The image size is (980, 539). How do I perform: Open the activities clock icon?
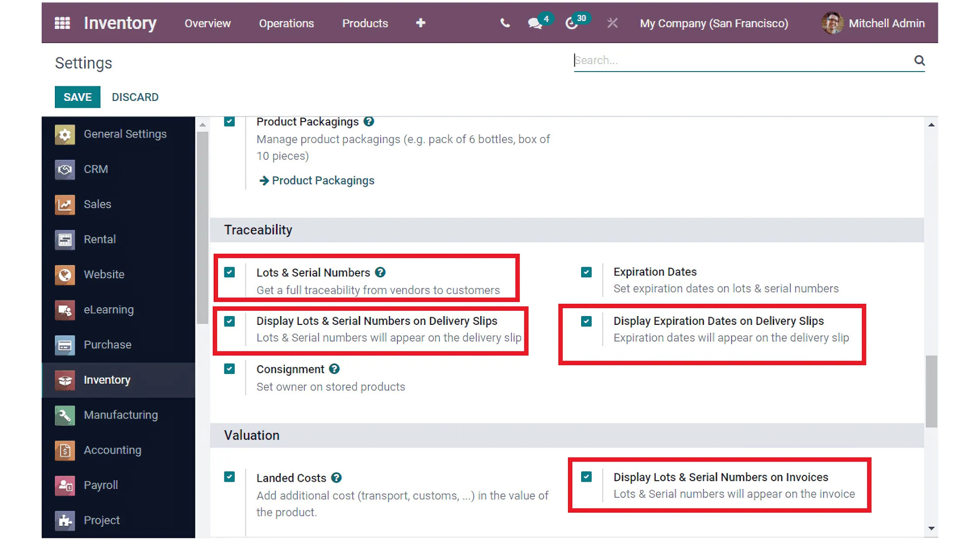(571, 23)
